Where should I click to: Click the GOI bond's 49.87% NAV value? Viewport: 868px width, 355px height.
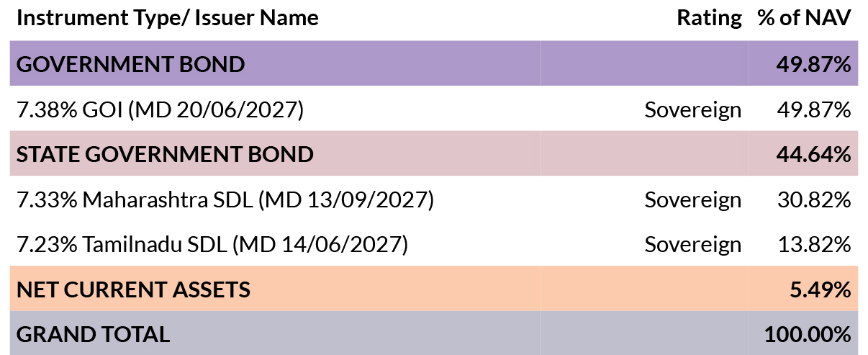814,109
